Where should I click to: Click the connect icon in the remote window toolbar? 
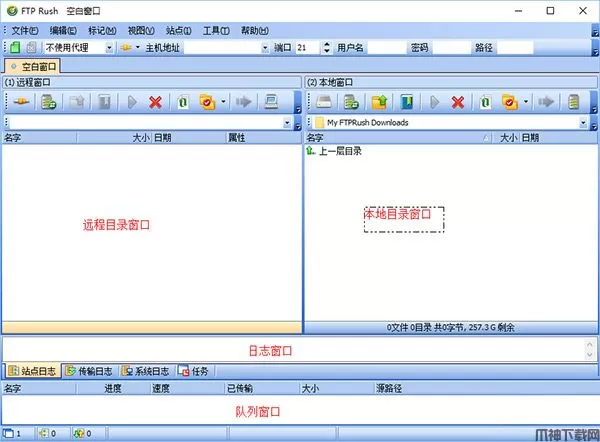coord(21,102)
